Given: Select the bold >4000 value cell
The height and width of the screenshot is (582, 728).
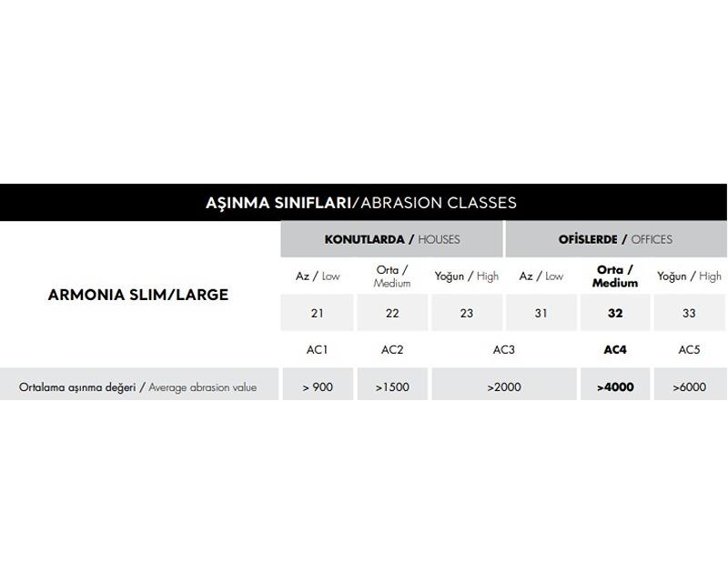Looking at the screenshot, I should click(x=615, y=385).
